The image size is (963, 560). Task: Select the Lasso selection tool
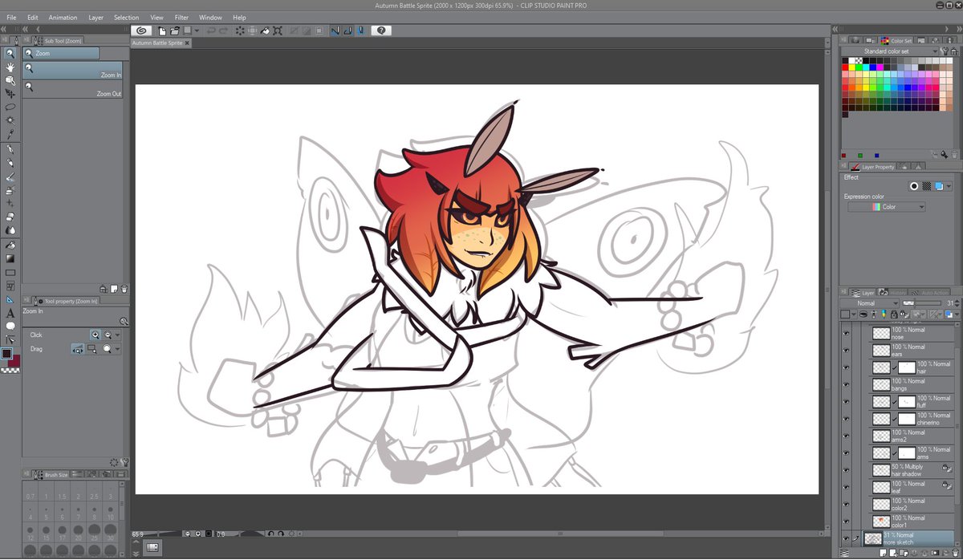click(10, 107)
